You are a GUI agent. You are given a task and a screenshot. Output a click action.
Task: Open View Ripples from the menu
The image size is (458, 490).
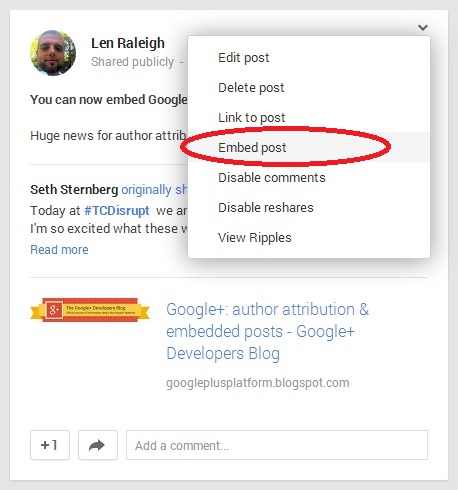coord(309,237)
